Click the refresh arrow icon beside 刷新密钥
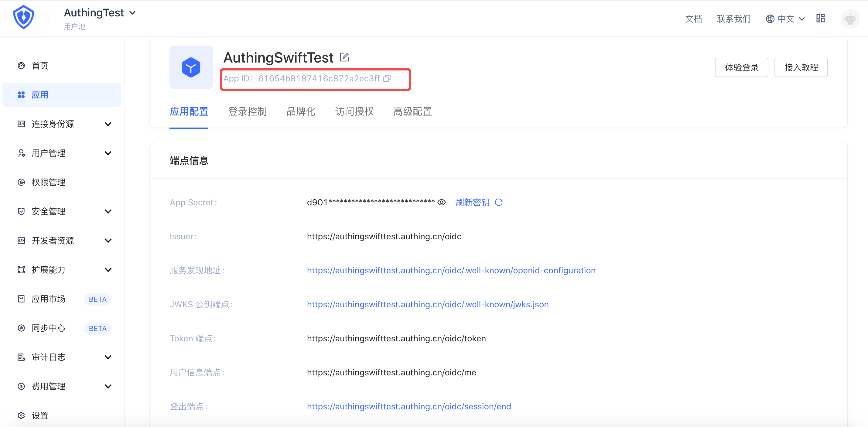The image size is (868, 427). coord(499,202)
